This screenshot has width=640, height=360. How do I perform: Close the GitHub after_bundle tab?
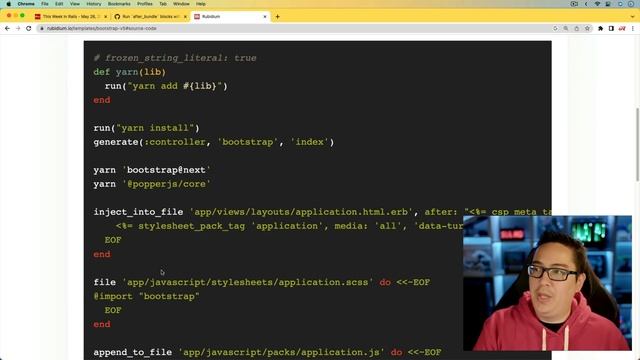point(185,17)
